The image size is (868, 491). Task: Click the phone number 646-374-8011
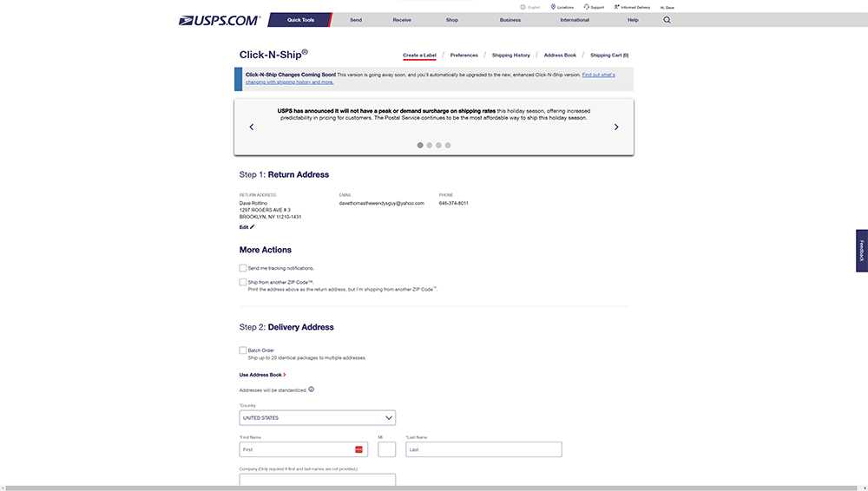click(453, 203)
